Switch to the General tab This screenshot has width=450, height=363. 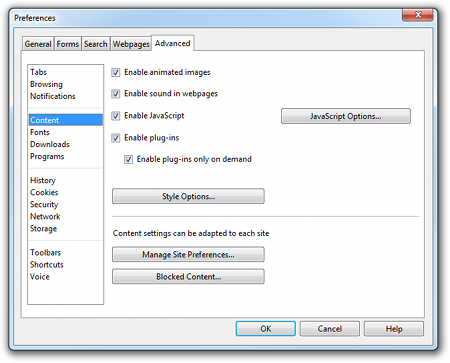point(38,44)
